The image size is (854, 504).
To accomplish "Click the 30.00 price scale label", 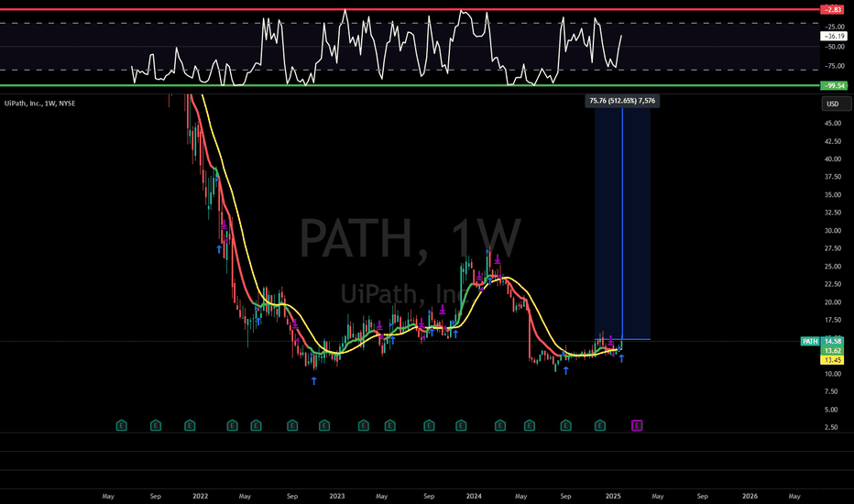I will click(x=833, y=231).
